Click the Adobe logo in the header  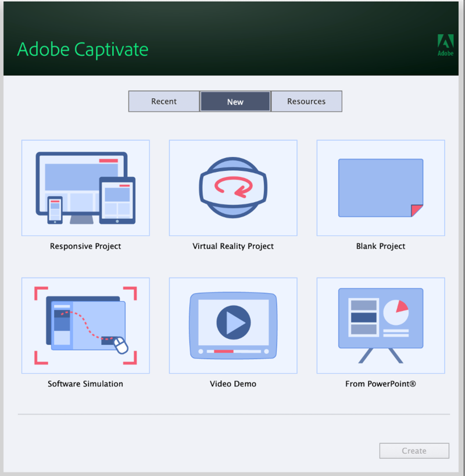445,45
